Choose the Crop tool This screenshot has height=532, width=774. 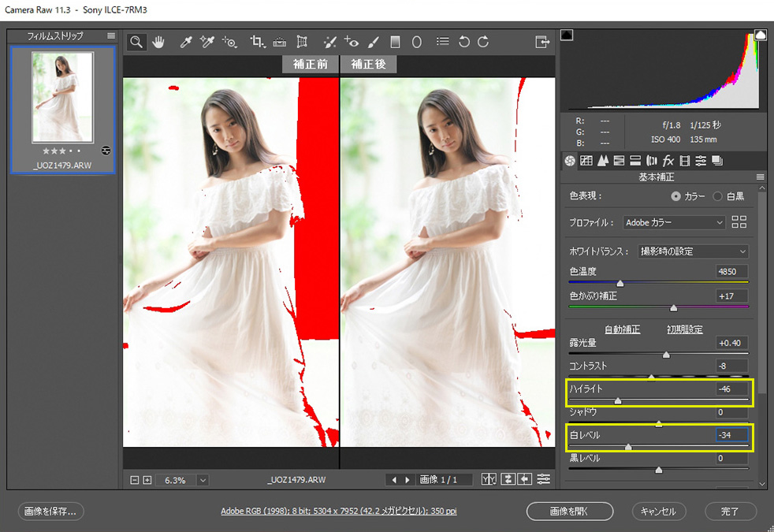pyautogui.click(x=256, y=42)
